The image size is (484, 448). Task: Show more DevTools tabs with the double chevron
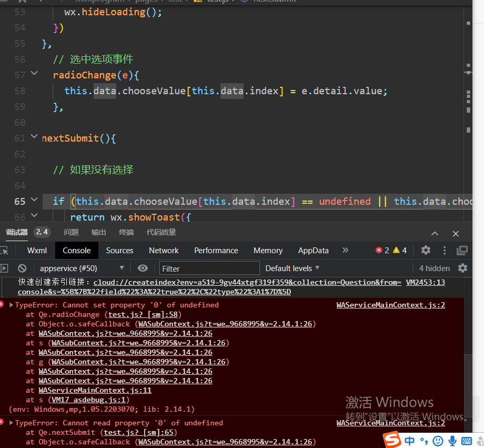coord(346,250)
